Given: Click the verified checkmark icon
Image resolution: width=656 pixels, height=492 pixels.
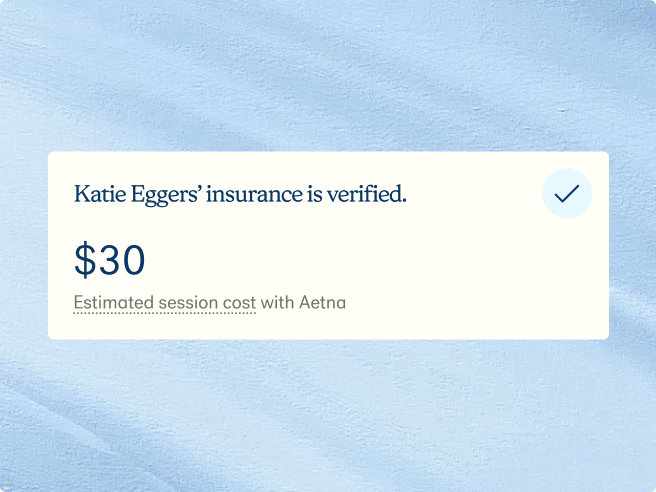Looking at the screenshot, I should 566,194.
